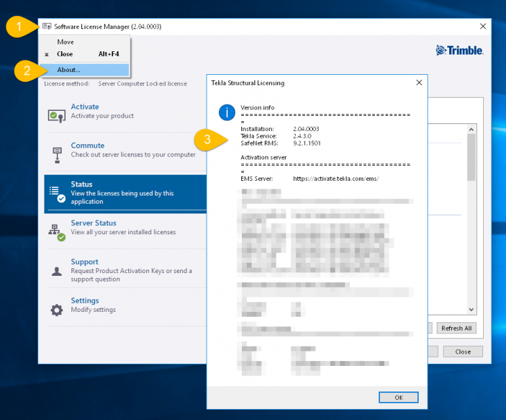This screenshot has width=506, height=420.
Task: Close the Software License Manager window
Action: tap(482, 26)
